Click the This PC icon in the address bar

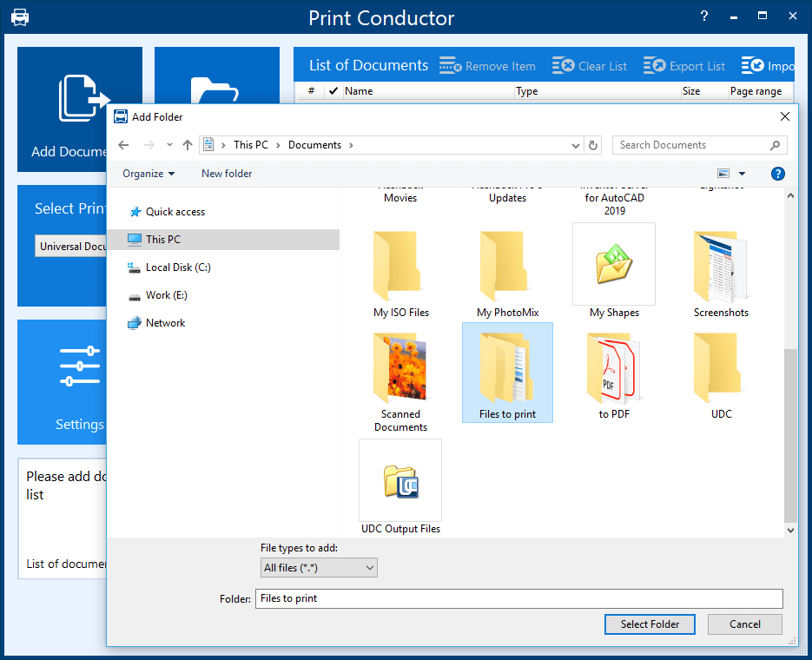(x=208, y=144)
